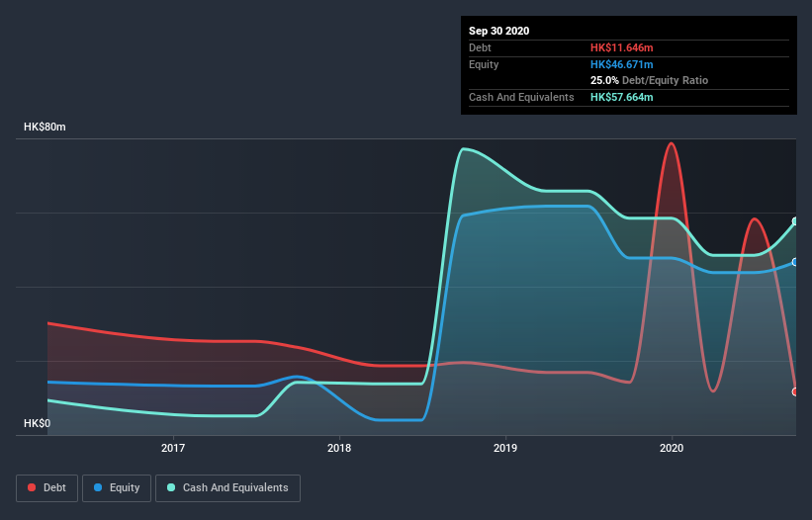Click the 2019 x-axis label
The width and height of the screenshot is (812, 520).
[x=505, y=448]
